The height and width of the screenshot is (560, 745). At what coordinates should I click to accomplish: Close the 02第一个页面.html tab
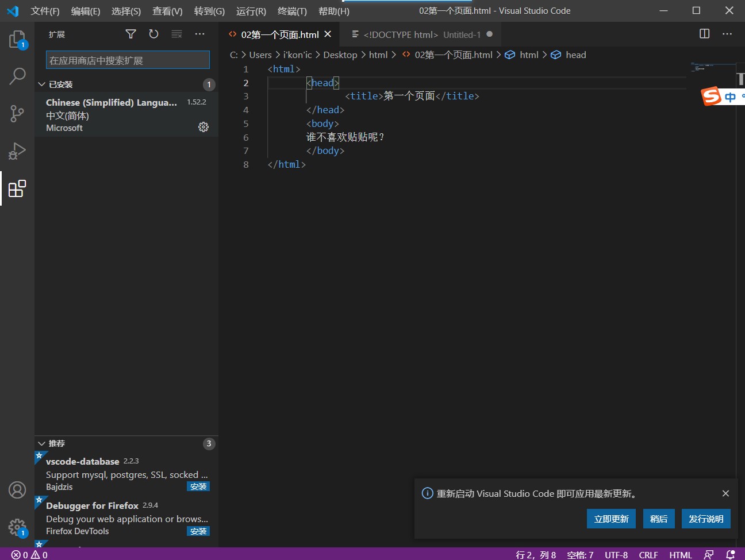pyautogui.click(x=328, y=34)
